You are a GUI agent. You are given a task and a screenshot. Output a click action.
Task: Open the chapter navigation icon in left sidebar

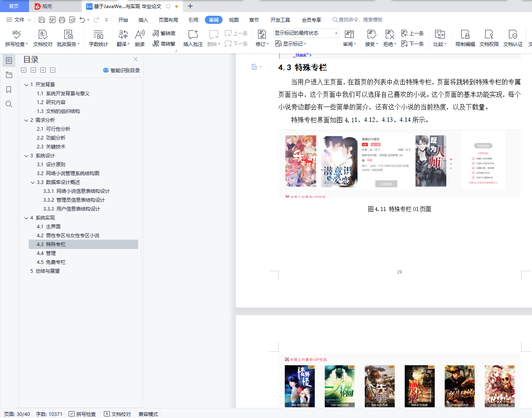(9, 75)
